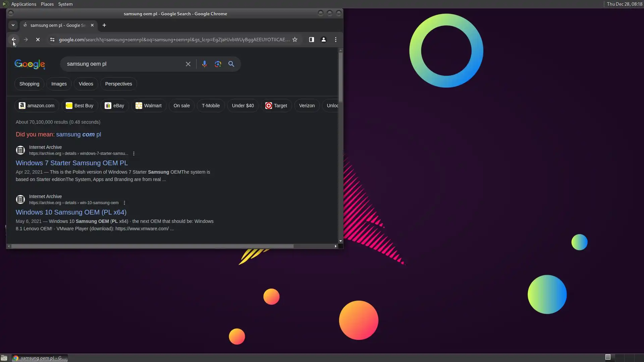The width and height of the screenshot is (644, 362).
Task: Toggle the On sale filter chip
Action: pos(181,106)
